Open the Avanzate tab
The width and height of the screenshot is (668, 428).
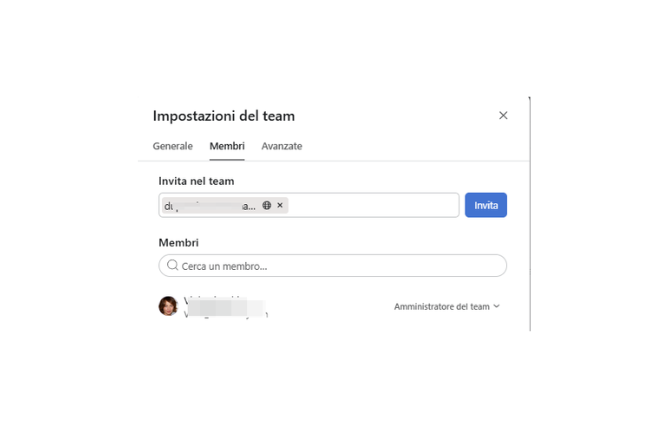pyautogui.click(x=281, y=146)
